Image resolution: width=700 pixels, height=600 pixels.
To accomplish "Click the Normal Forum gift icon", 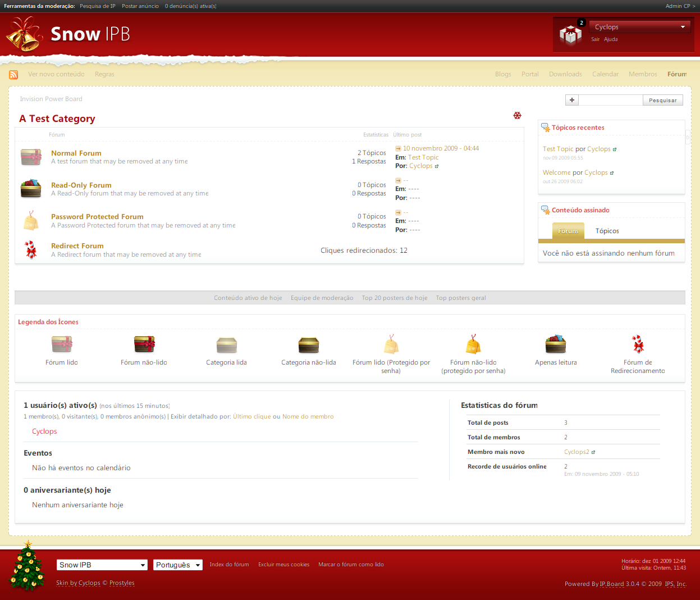I will 31,157.
